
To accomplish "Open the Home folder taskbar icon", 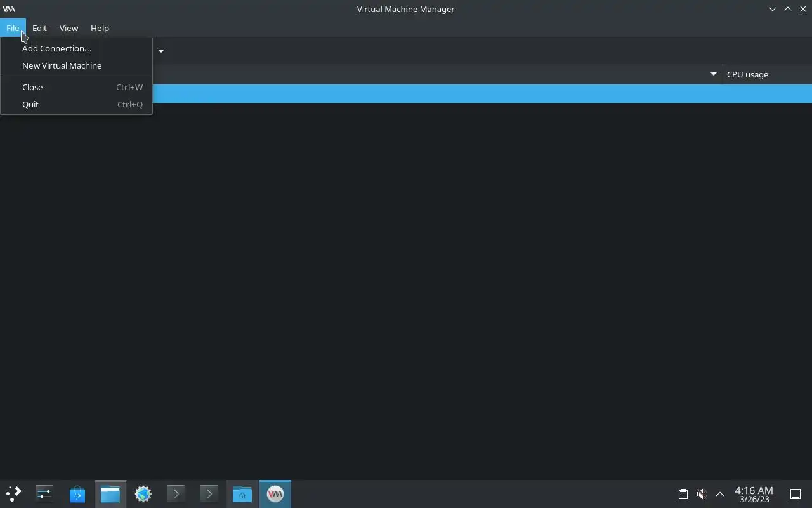I will 242,494.
